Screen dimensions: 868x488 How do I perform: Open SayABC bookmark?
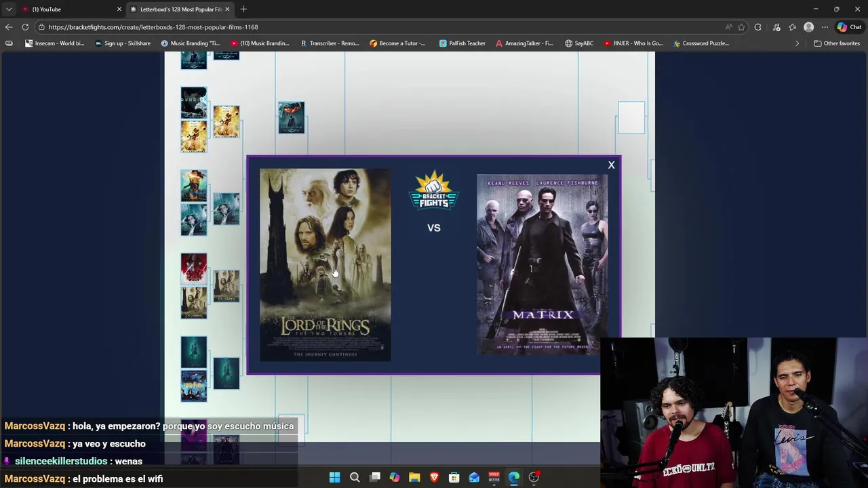578,43
